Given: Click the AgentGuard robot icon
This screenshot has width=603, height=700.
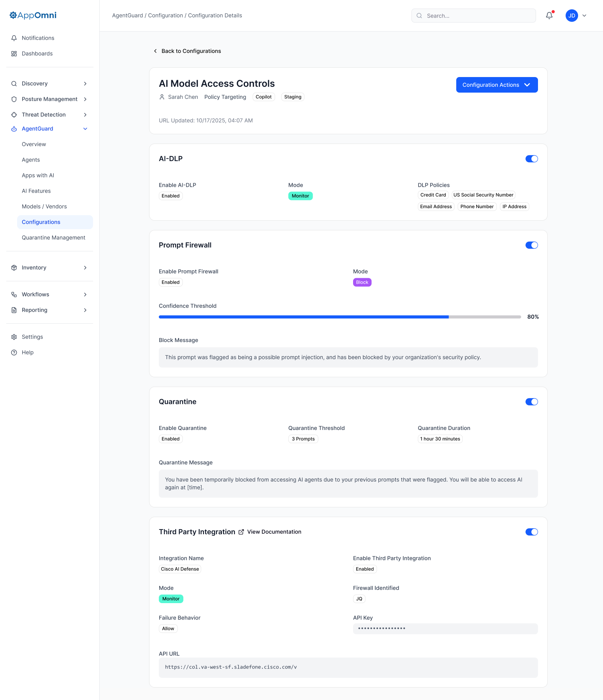Looking at the screenshot, I should point(14,128).
